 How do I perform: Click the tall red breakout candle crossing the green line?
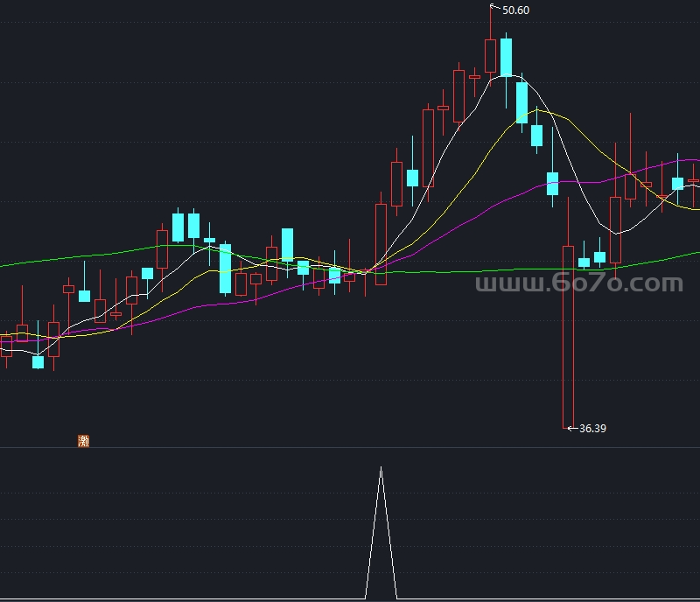[x=381, y=244]
